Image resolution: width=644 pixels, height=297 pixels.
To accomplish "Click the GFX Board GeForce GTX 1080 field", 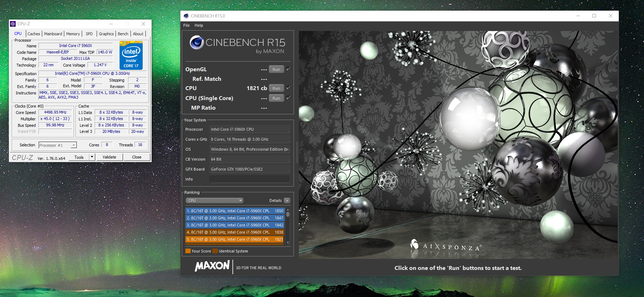I will click(x=249, y=169).
